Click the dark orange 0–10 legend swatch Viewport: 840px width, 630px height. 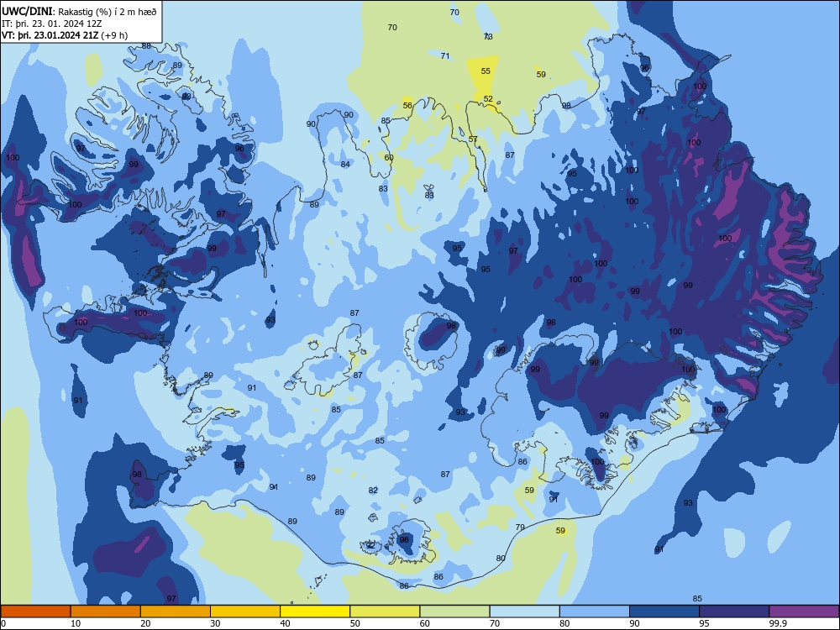click(35, 612)
